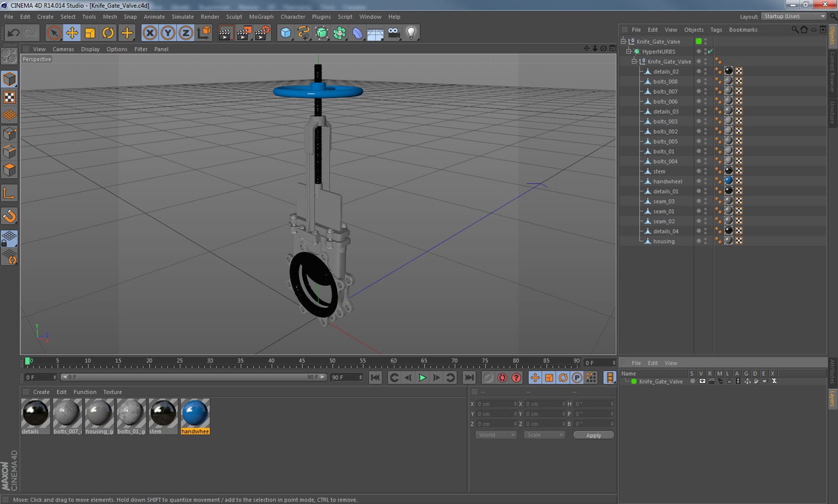This screenshot has width=838, height=504.
Task: Collapse the top Knife_Gate_Valve tree node
Action: click(x=623, y=41)
